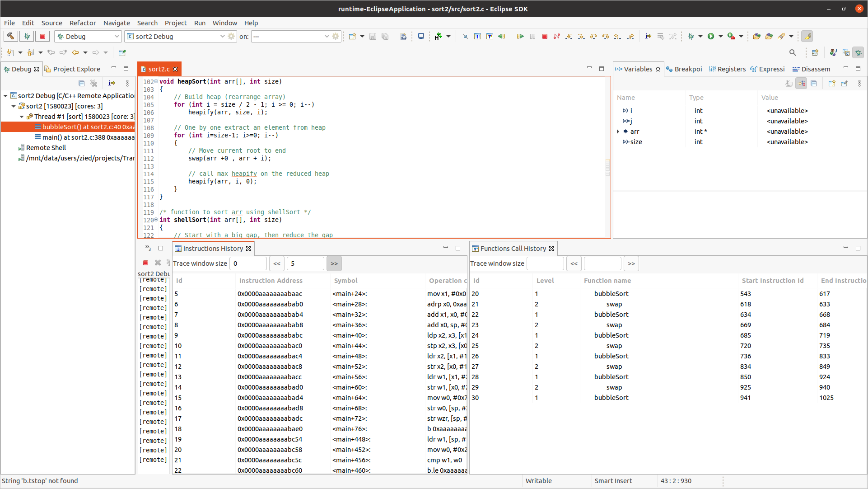Click the Back navigation yellow arrow
The width and height of the screenshot is (868, 489).
click(75, 52)
